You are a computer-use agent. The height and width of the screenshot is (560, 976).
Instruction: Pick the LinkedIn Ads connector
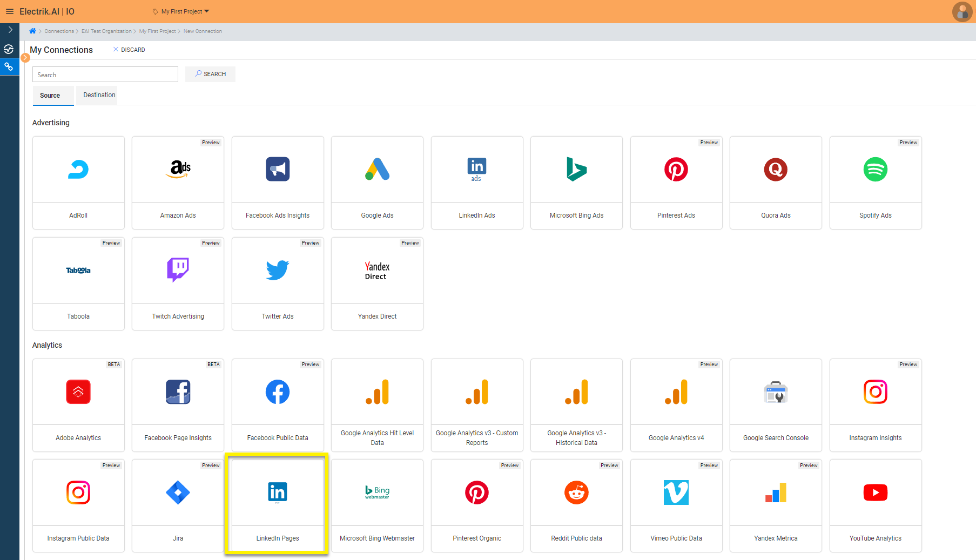tap(477, 183)
